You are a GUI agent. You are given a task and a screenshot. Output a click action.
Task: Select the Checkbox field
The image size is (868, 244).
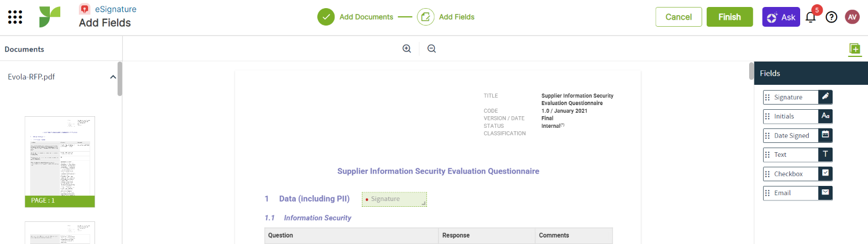click(798, 174)
